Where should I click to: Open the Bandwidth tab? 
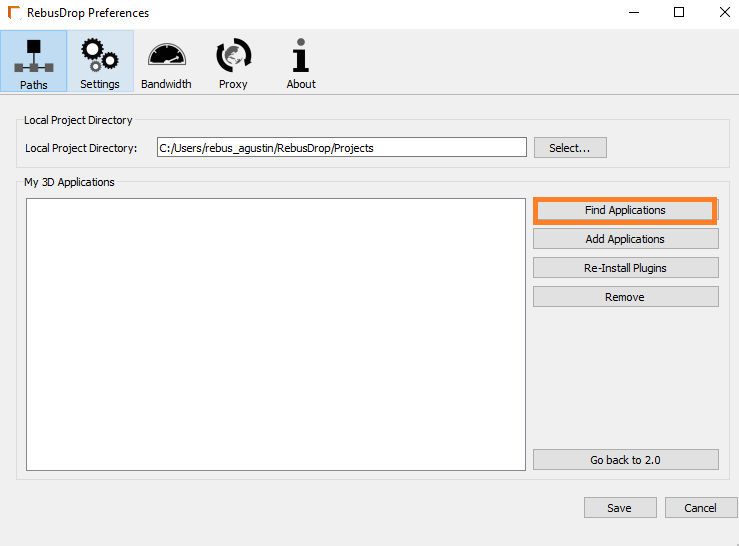click(166, 61)
